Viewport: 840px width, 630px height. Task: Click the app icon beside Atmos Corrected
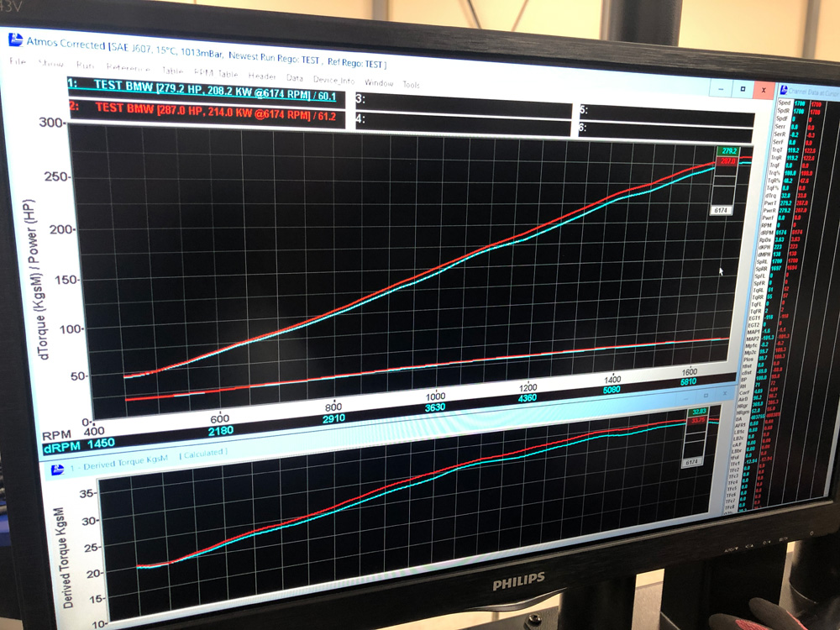click(x=15, y=39)
